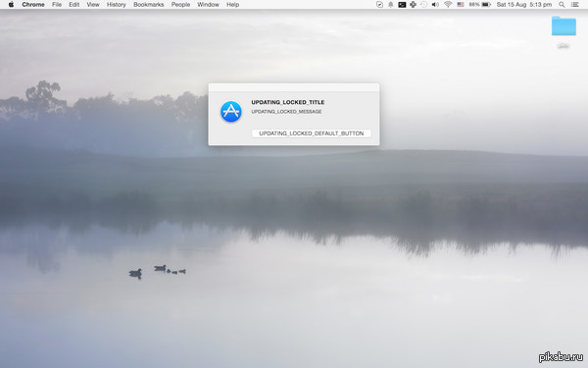Open Notification Center list icon
Image resolution: width=588 pixels, height=368 pixels.
[x=574, y=5]
